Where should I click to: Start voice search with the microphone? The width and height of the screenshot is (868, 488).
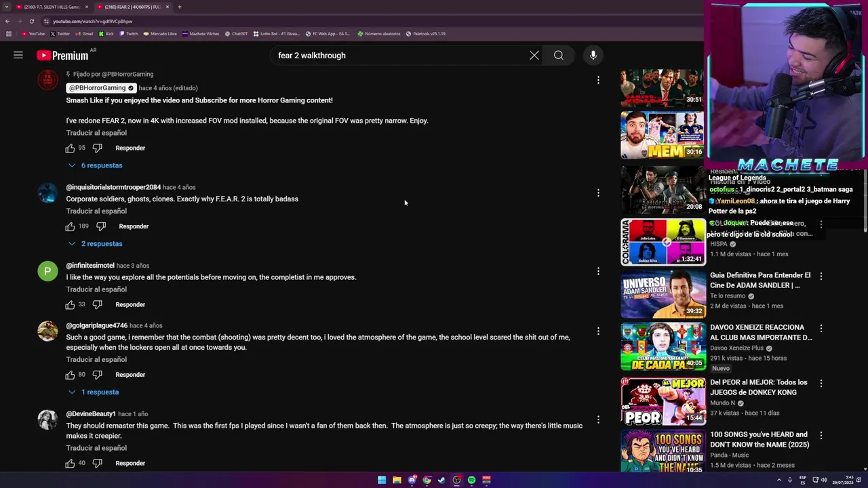pyautogui.click(x=593, y=56)
